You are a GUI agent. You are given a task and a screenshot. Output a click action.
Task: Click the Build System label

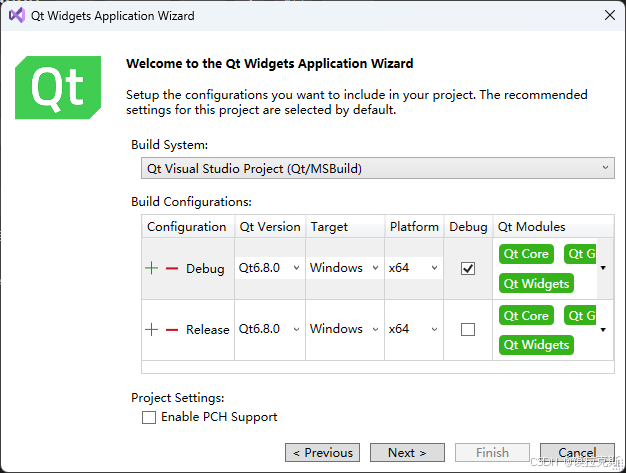point(170,145)
